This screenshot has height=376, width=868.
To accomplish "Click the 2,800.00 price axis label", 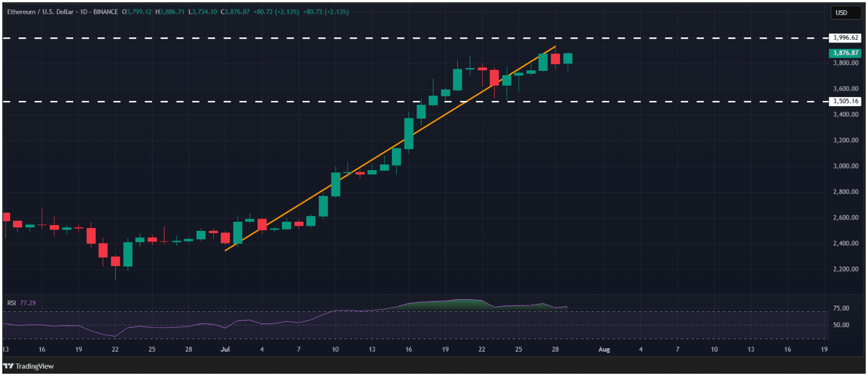I will [x=845, y=192].
